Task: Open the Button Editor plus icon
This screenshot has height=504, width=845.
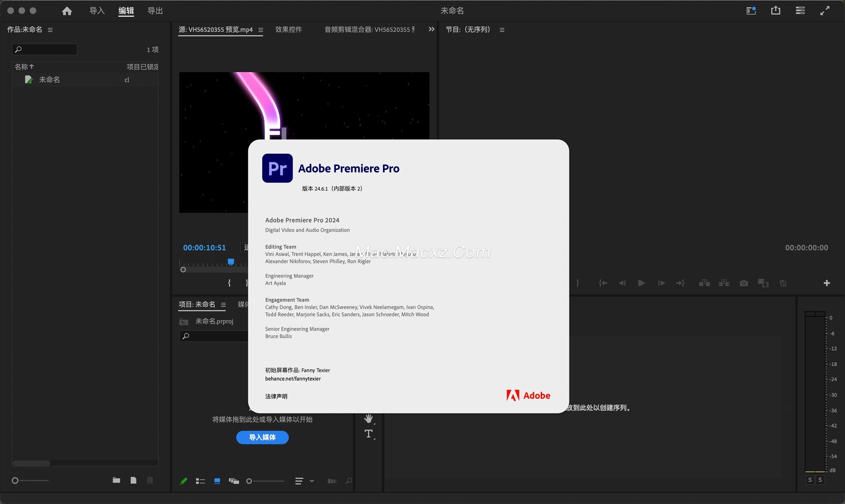Action: (x=827, y=283)
